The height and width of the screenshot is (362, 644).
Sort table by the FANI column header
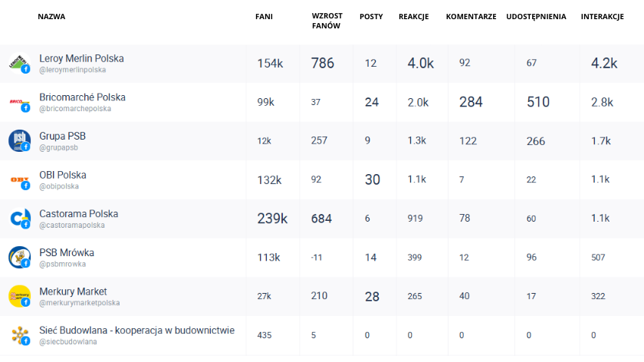click(264, 16)
